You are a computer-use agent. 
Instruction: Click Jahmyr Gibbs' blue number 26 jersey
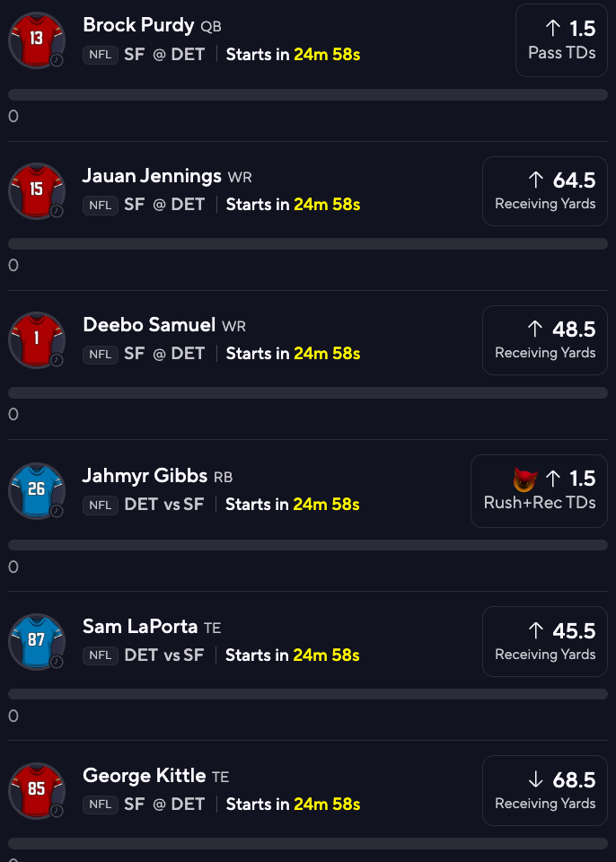point(37,491)
